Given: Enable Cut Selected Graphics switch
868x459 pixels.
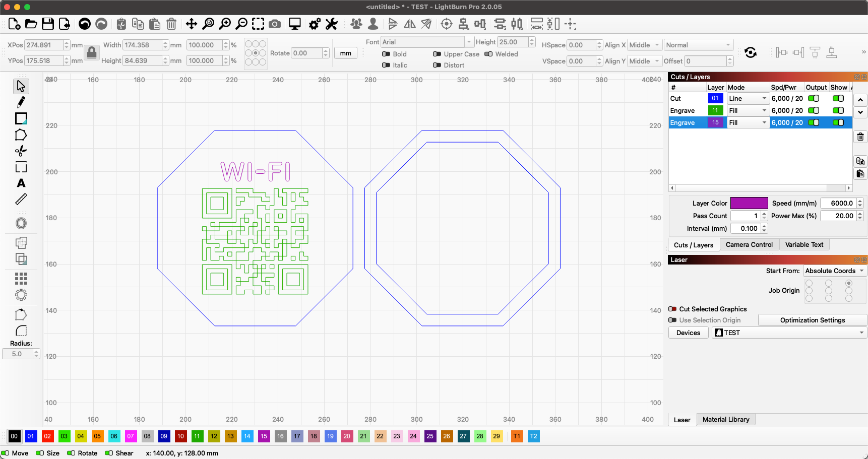Looking at the screenshot, I should click(672, 309).
